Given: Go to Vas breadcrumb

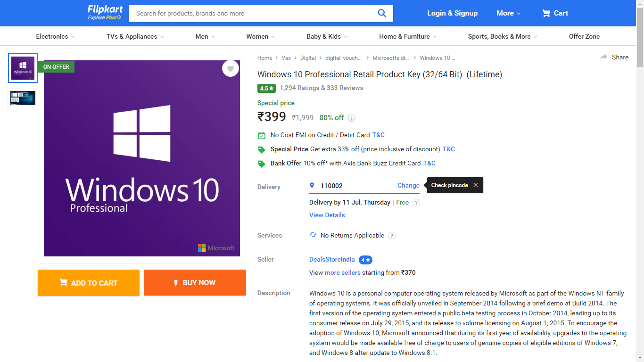Looking at the screenshot, I should click(286, 58).
